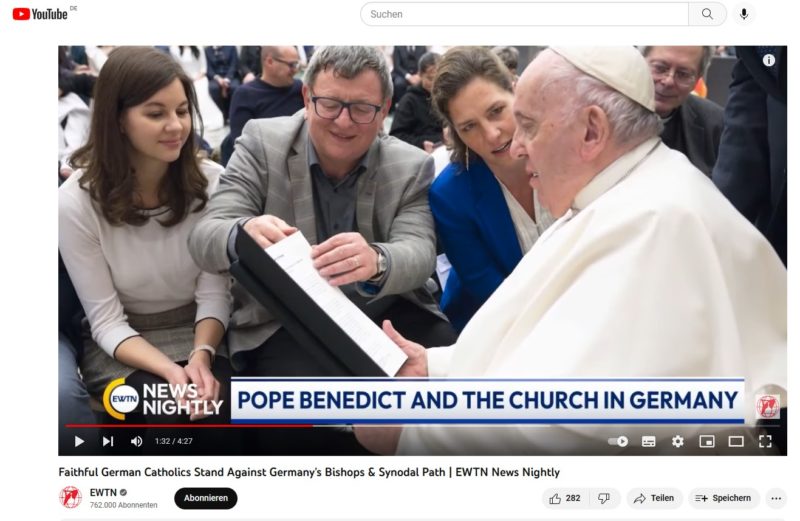Toggle theater mode view
The height and width of the screenshot is (521, 800).
click(x=736, y=441)
